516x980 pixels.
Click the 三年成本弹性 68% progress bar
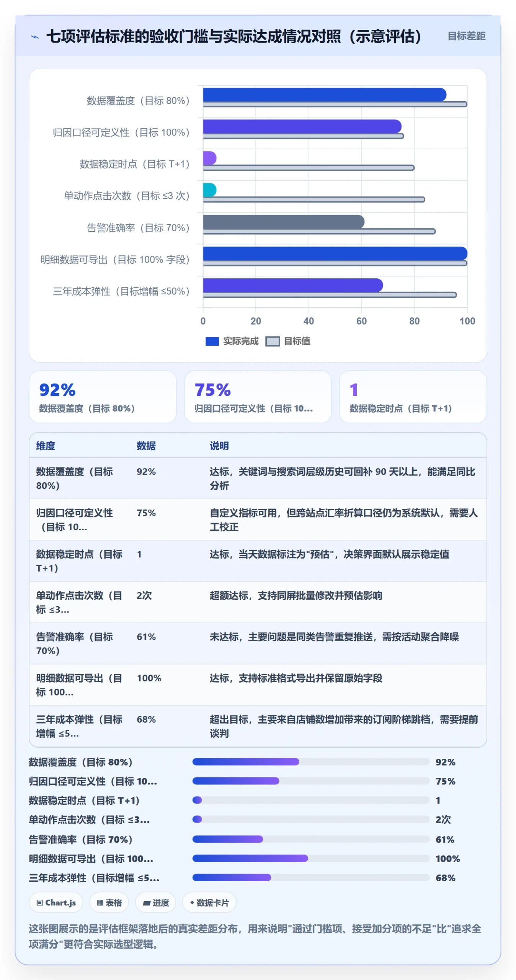click(x=310, y=877)
